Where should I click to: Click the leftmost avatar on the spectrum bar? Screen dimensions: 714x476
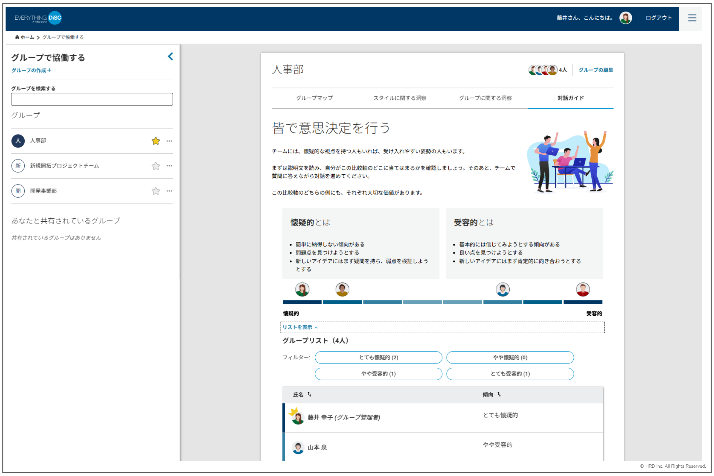coord(302,289)
